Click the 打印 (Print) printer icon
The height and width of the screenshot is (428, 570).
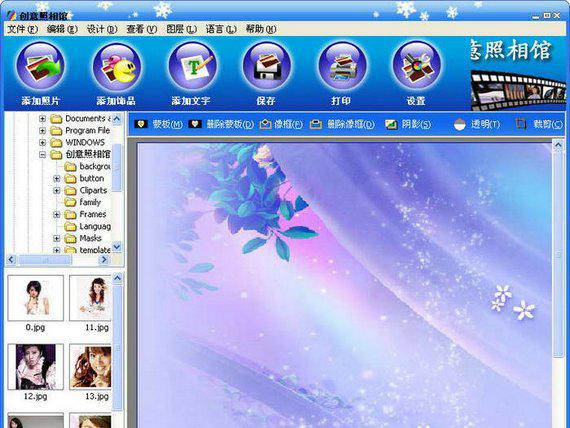(342, 66)
